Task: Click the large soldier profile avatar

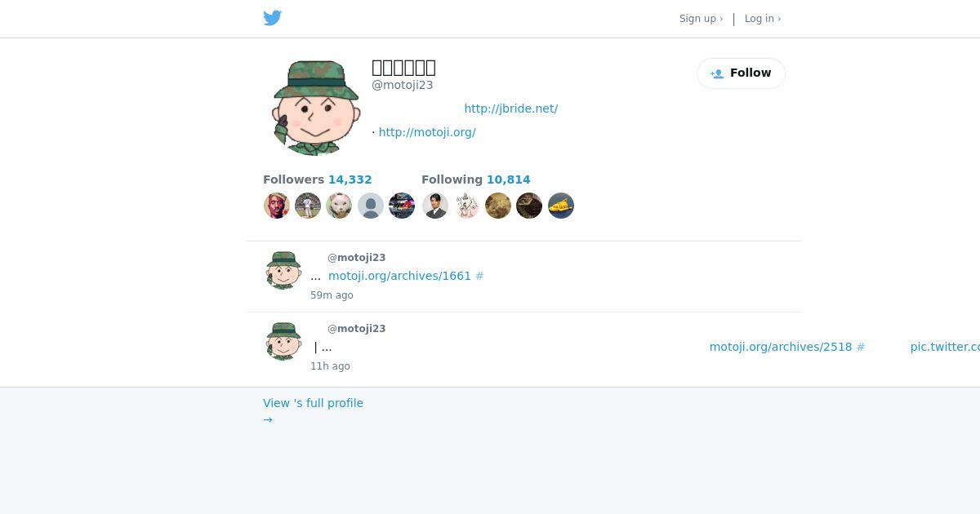Action: pos(315,107)
